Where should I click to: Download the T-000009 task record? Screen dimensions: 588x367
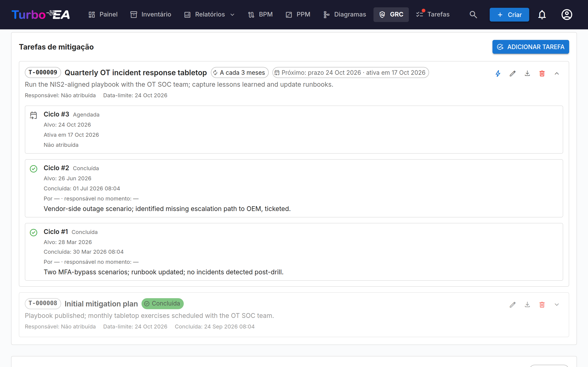[527, 73]
